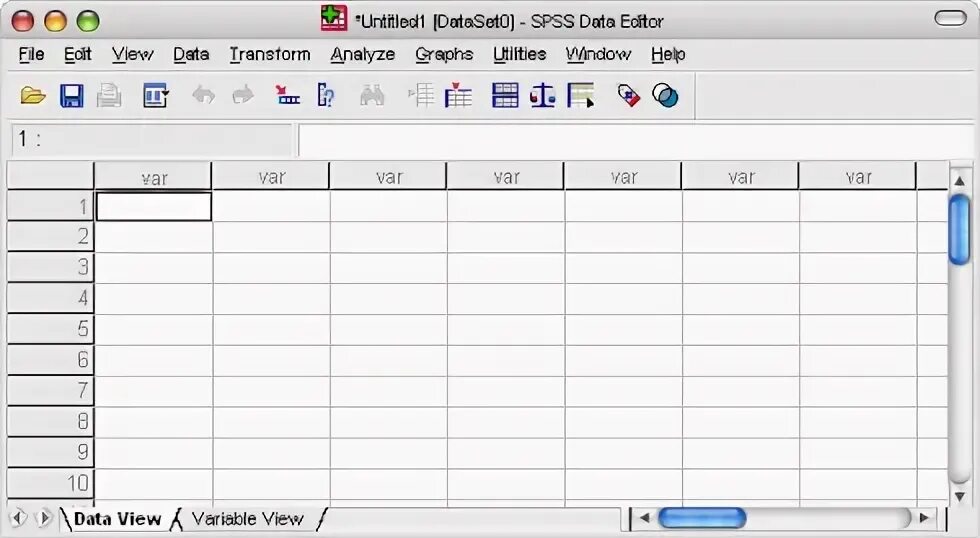The height and width of the screenshot is (538, 980).
Task: Click the Undo arrow icon
Action: [203, 96]
